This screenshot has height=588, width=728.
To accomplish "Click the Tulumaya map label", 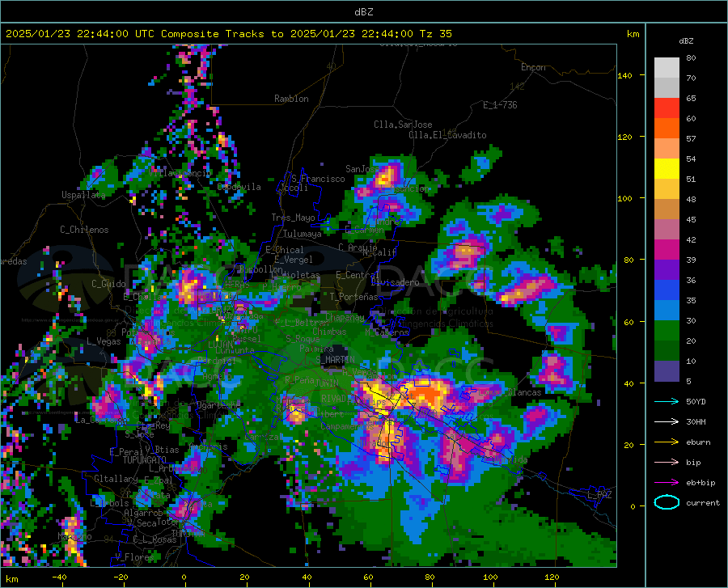I will click(302, 234).
